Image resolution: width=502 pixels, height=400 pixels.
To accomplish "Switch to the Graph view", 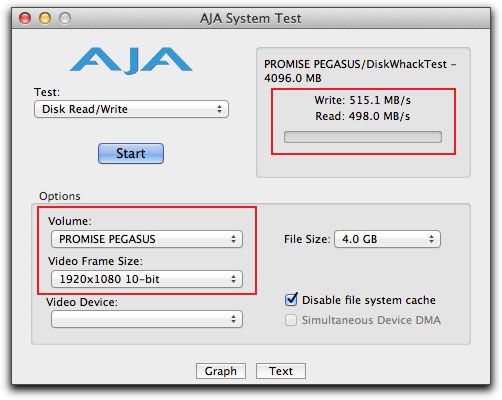I will pyautogui.click(x=221, y=371).
